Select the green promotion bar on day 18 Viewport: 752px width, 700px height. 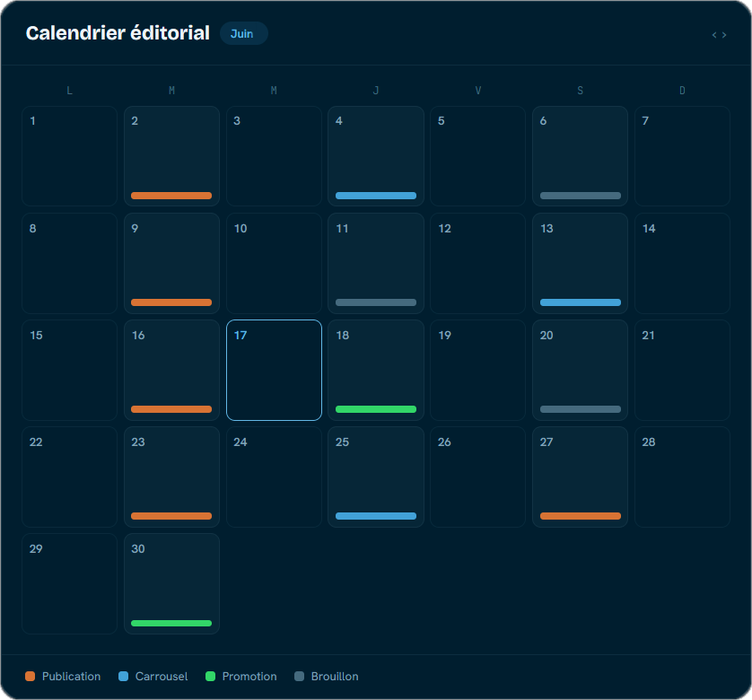click(x=376, y=409)
